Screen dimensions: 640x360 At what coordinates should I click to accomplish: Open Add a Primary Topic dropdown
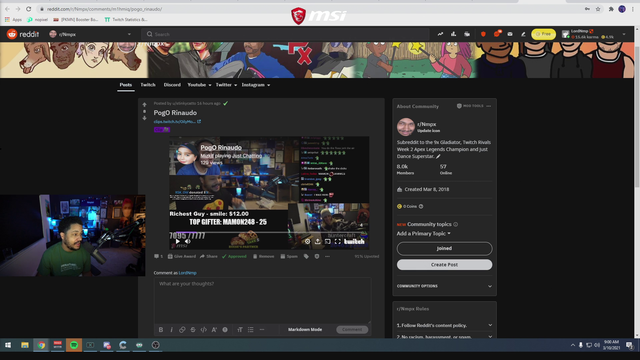[x=424, y=233]
